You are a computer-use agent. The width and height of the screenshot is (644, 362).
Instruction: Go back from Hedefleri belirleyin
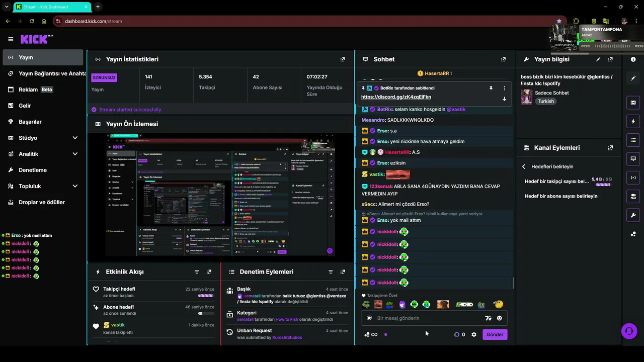tap(524, 166)
